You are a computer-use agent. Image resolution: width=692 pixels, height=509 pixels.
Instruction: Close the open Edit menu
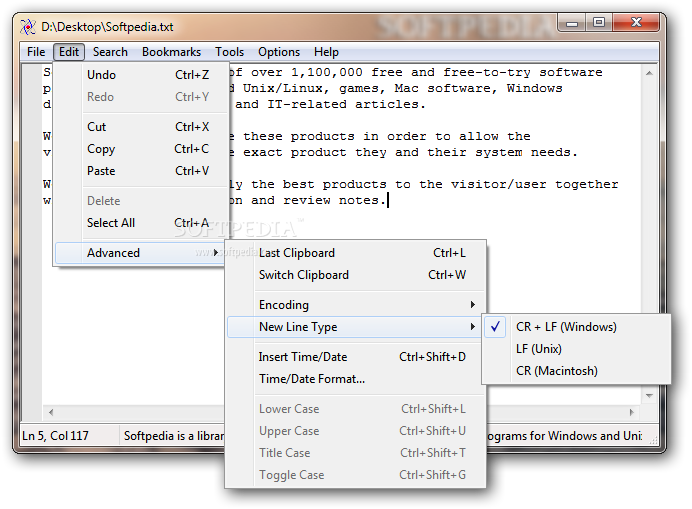tap(69, 52)
